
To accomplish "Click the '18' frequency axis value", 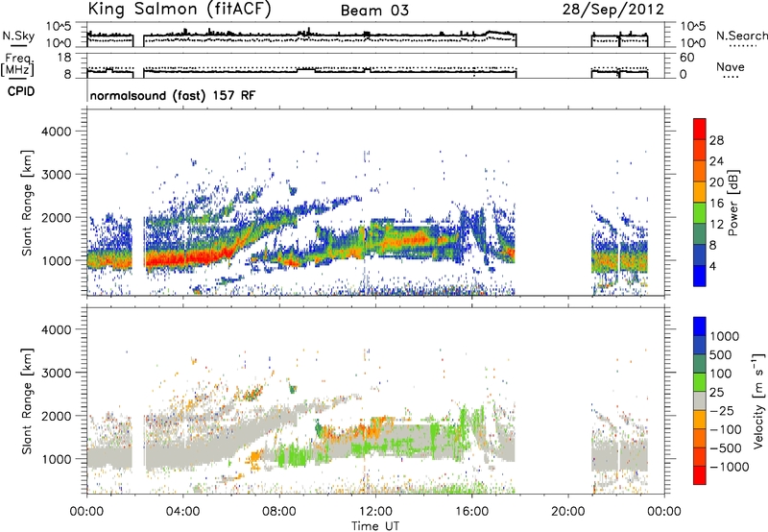I will pos(64,58).
